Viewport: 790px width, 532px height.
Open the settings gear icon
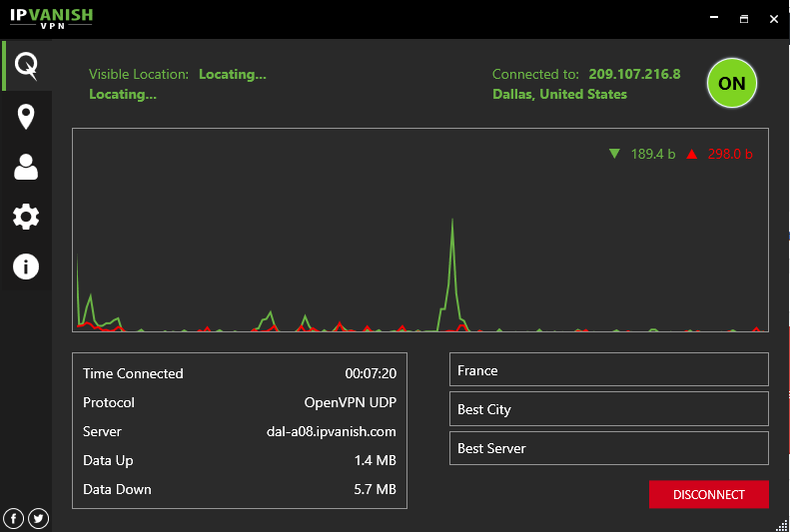coord(26,217)
